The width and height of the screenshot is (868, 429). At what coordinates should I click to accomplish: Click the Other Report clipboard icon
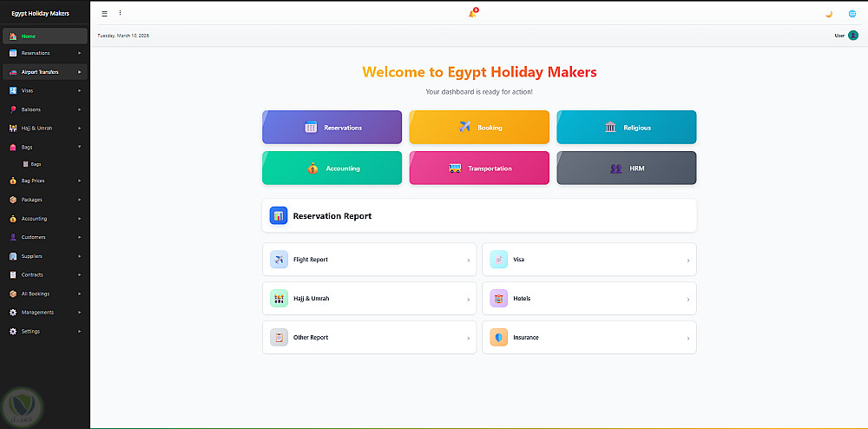click(279, 337)
